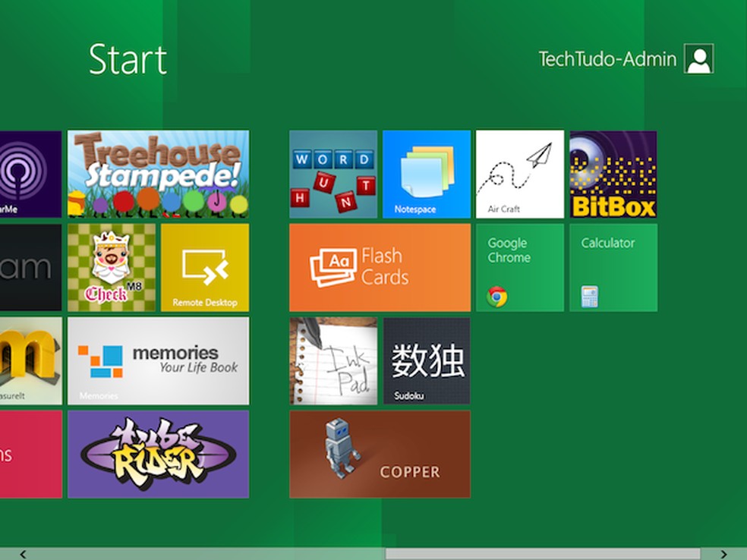This screenshot has width=747, height=560.
Task: Open the Check M8 game
Action: tap(111, 266)
